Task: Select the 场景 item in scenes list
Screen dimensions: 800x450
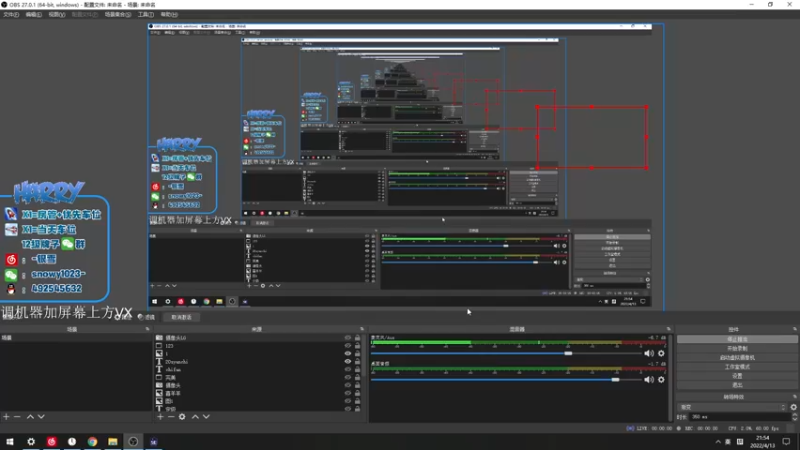Action: 76,338
